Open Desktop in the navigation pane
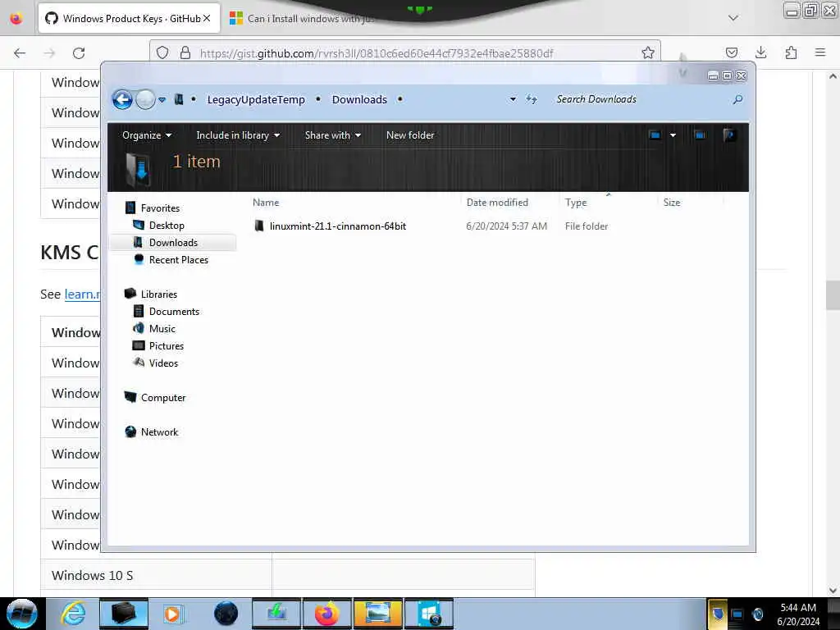Screen dimensions: 840x630 click(167, 226)
